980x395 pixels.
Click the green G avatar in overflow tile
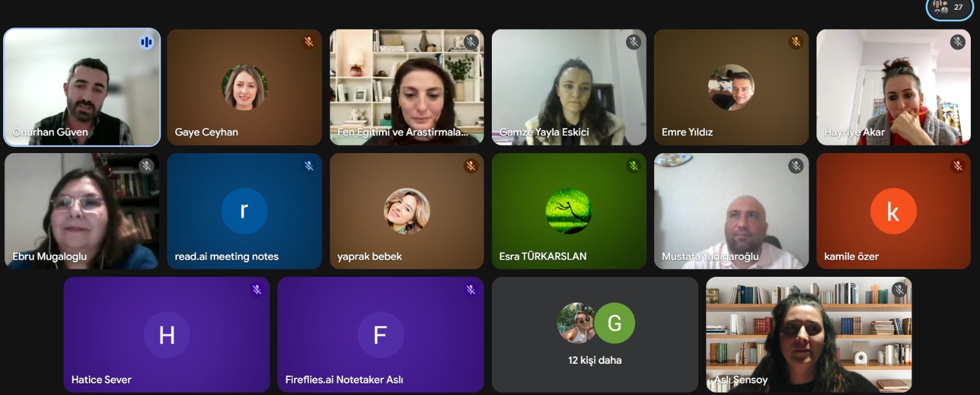(x=614, y=323)
